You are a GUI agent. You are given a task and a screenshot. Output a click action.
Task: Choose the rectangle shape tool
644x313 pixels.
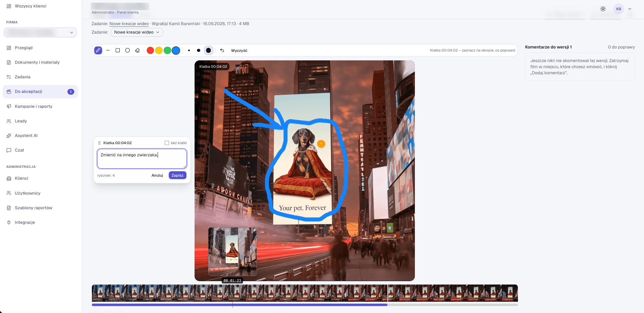[x=118, y=50]
